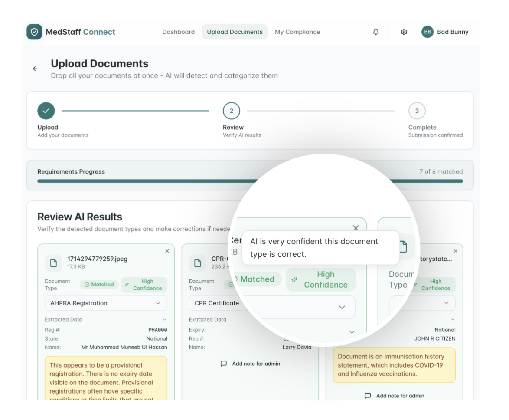Click the MedStaff Connect shield logo
Viewport: 509px width, 420px height.
[34, 32]
